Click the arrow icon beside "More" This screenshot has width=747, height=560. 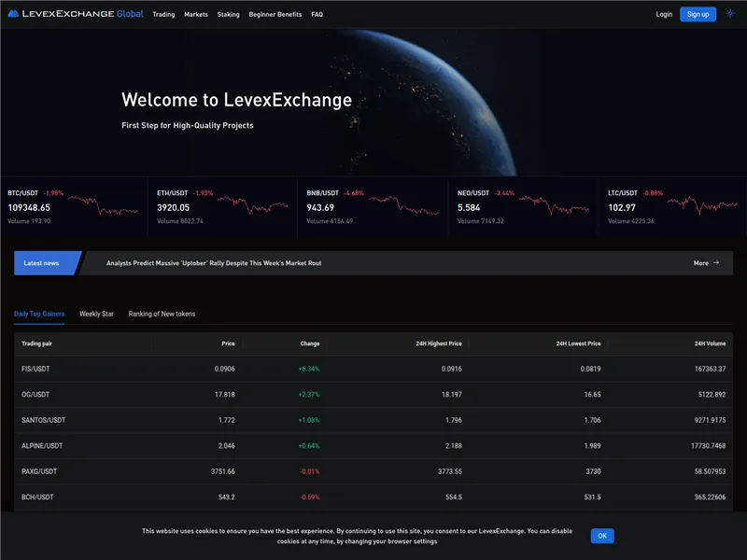point(716,263)
